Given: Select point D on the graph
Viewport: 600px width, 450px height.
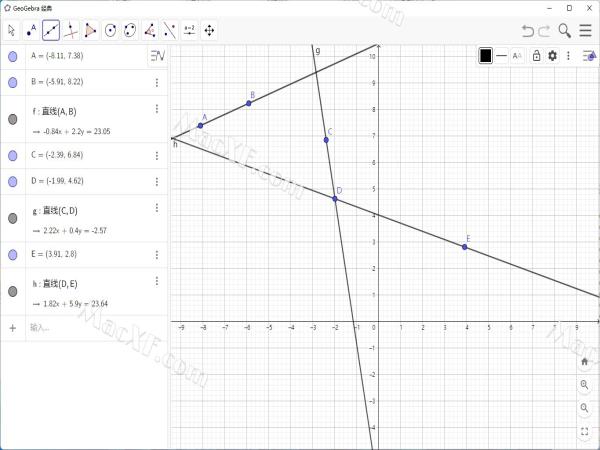Looking at the screenshot, I should pyautogui.click(x=335, y=199).
